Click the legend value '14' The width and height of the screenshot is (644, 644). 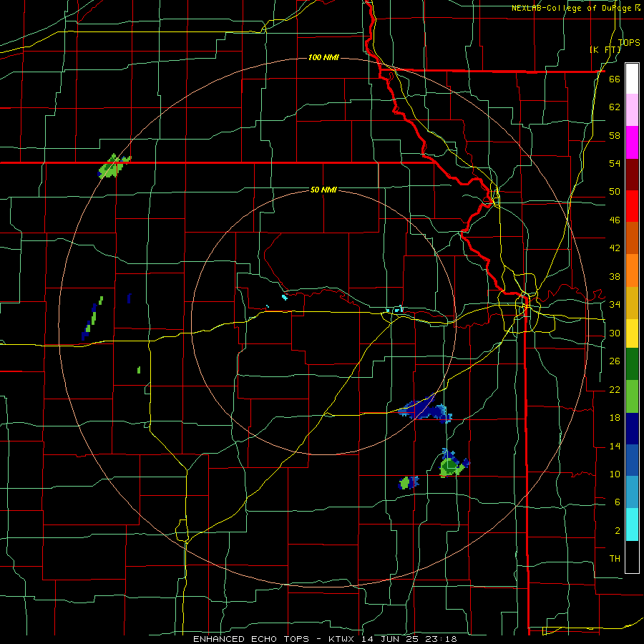pos(615,446)
